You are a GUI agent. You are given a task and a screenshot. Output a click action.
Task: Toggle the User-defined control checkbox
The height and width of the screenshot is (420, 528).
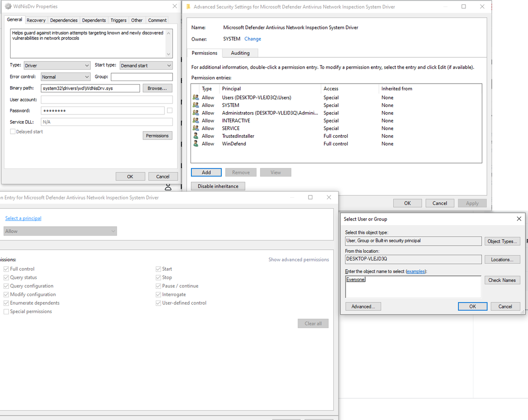[x=158, y=303]
